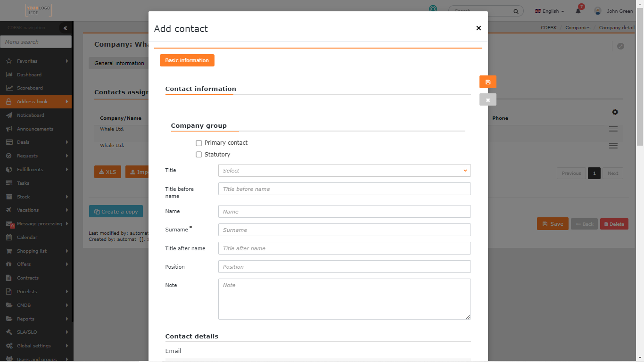Click the Phone column header
This screenshot has width=644, height=362.
tap(500, 118)
